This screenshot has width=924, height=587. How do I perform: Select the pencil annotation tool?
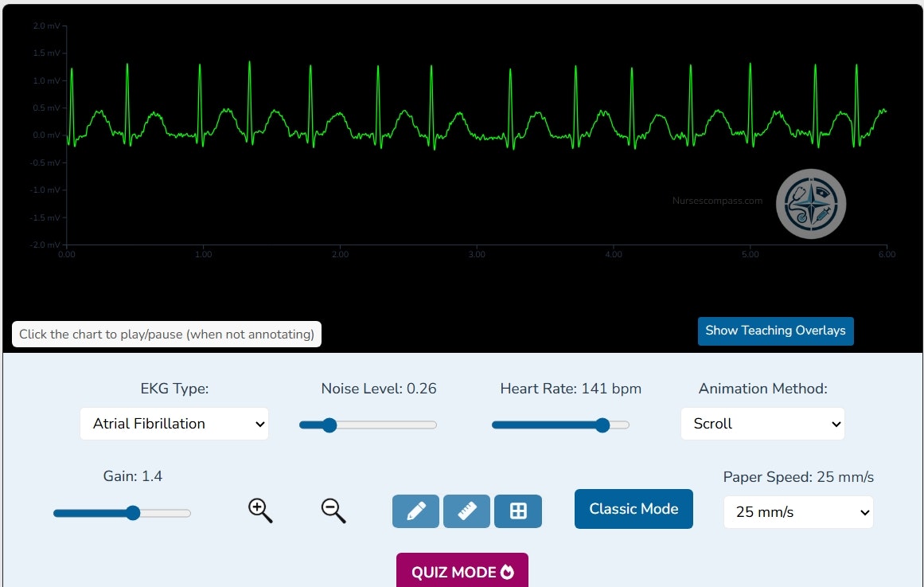[x=415, y=511]
